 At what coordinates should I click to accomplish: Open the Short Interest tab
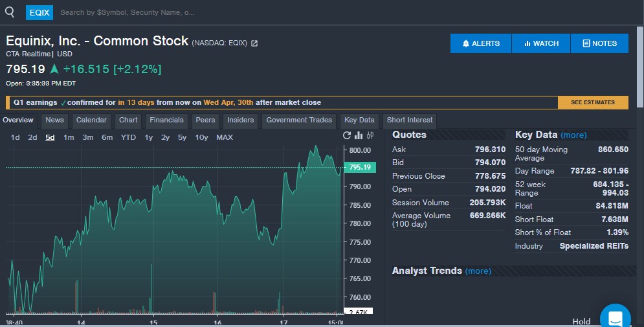[410, 120]
